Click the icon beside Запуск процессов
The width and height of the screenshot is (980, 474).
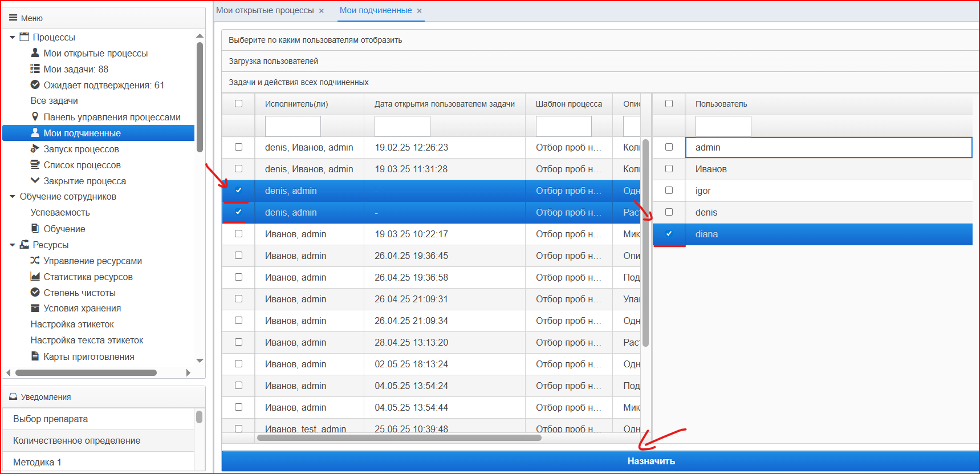[x=35, y=149]
